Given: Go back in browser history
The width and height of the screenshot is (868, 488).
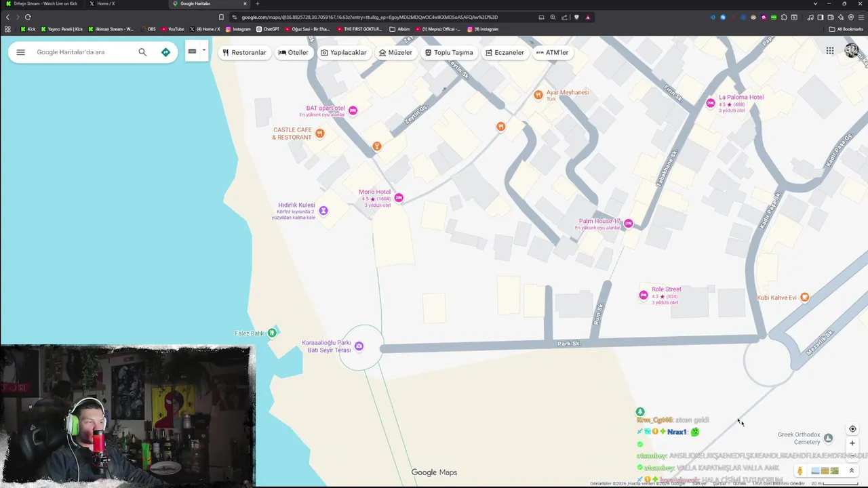Looking at the screenshot, I should tap(8, 17).
